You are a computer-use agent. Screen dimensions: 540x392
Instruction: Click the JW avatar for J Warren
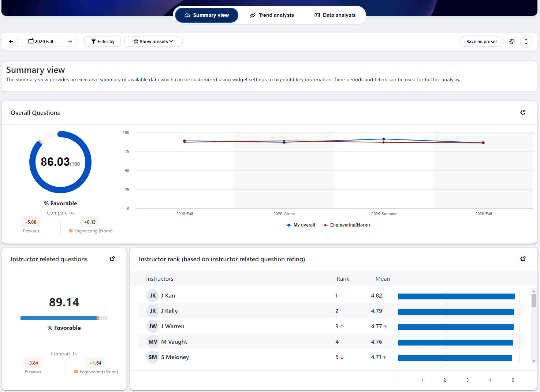(153, 326)
